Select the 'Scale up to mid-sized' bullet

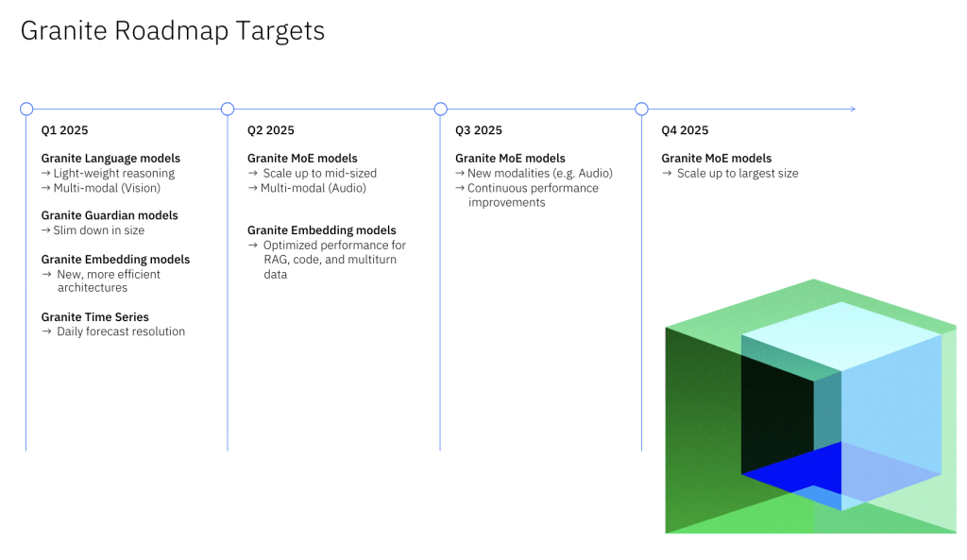click(x=312, y=174)
